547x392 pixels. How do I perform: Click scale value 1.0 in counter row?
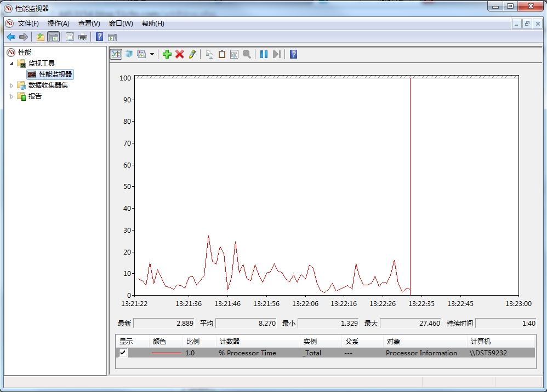click(x=190, y=353)
